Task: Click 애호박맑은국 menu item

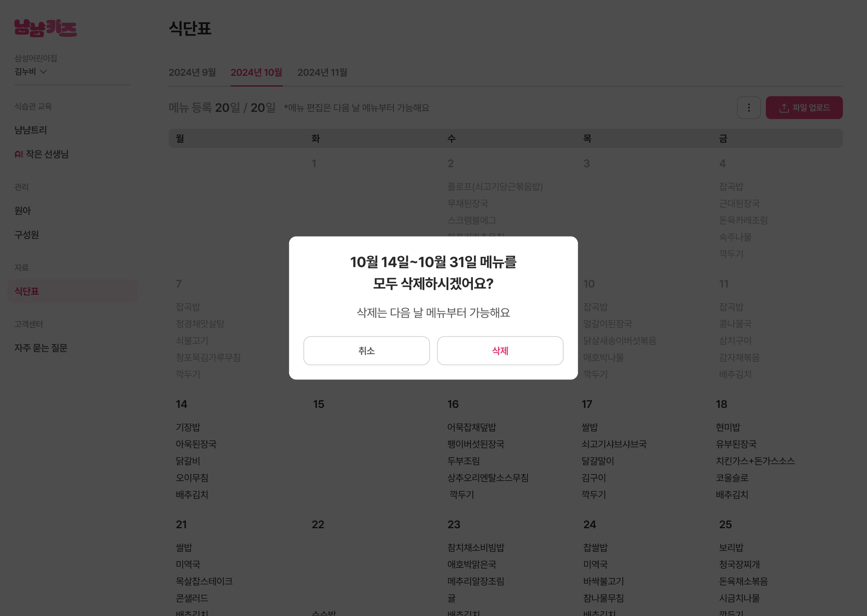Action: click(472, 564)
